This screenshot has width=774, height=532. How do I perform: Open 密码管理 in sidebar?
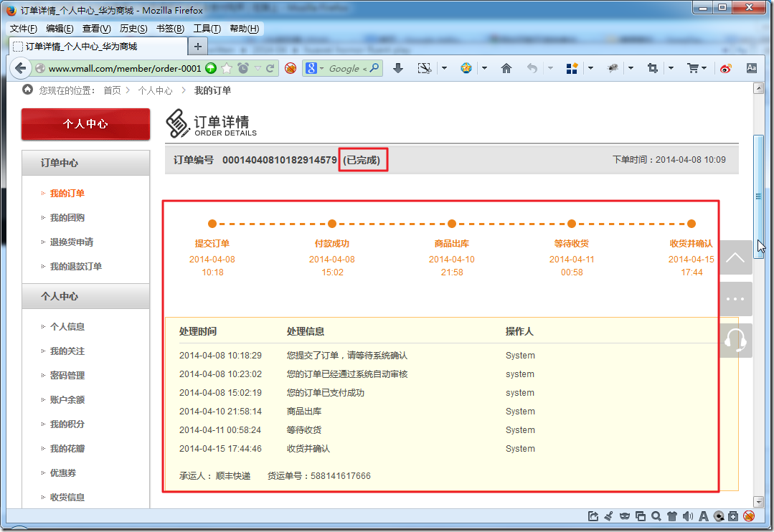pos(67,376)
